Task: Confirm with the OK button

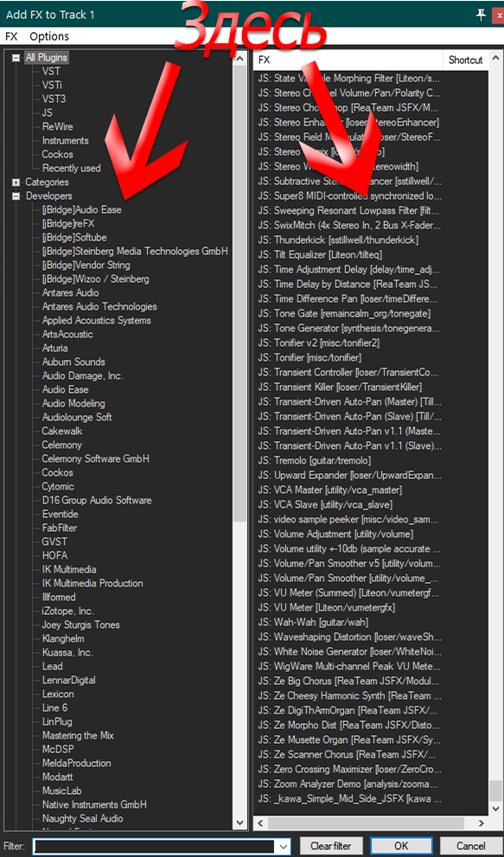Action: [x=401, y=846]
